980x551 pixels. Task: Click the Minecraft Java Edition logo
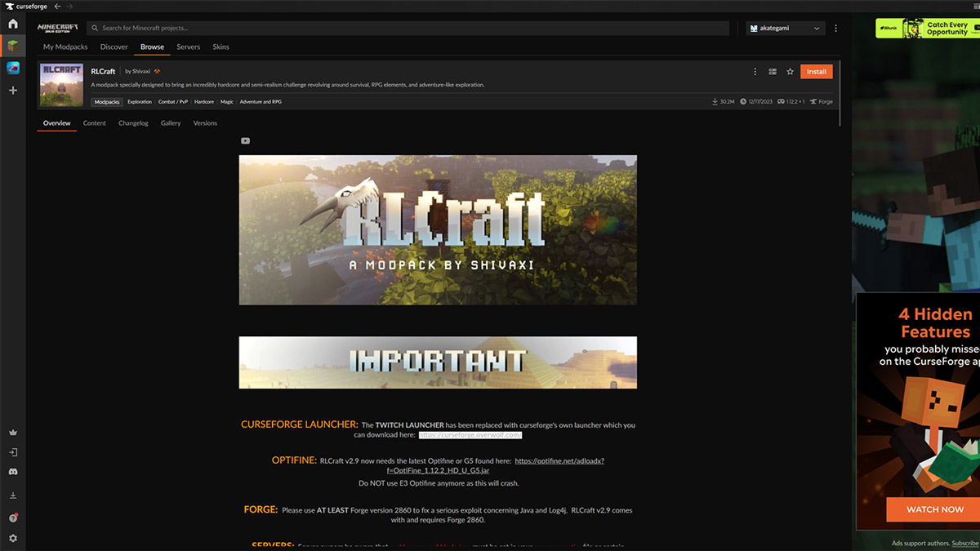click(57, 28)
